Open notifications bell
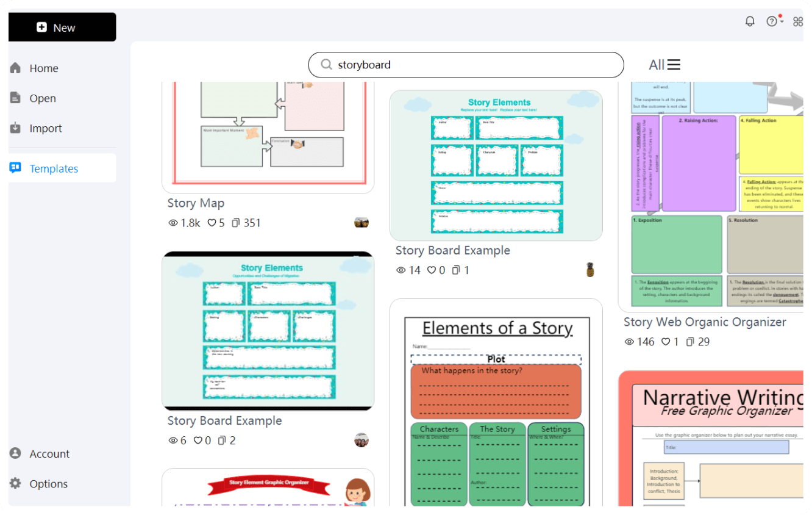Image resolution: width=812 pixels, height=515 pixels. 750,21
